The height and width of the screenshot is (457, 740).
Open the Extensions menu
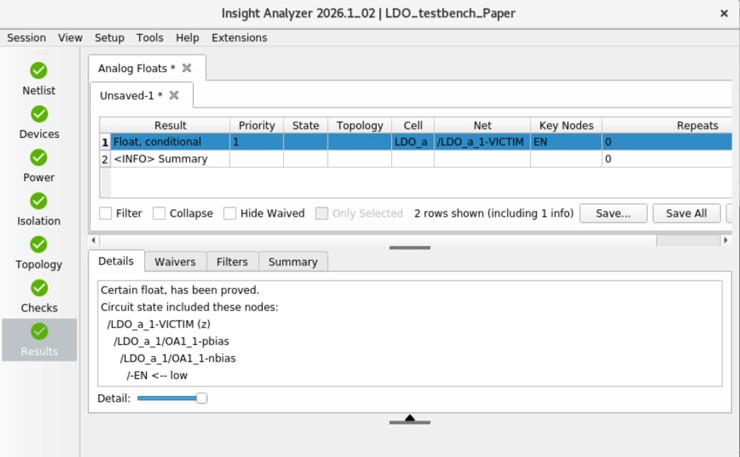point(239,38)
